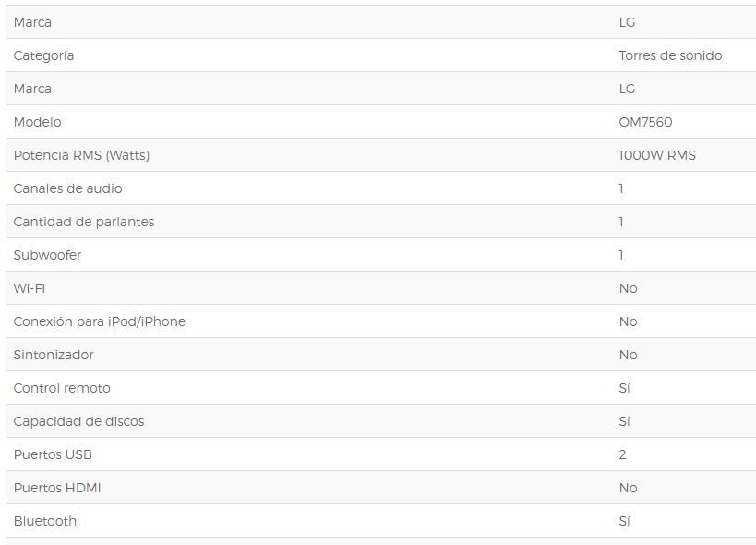Click the Sintonizador row label
Screen dimensions: 756x545
pos(54,355)
